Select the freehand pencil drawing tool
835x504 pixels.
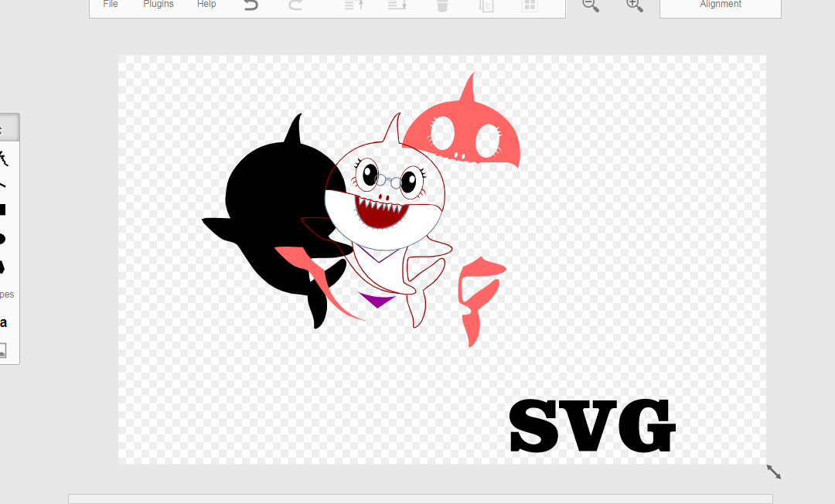pyautogui.click(x=3, y=158)
